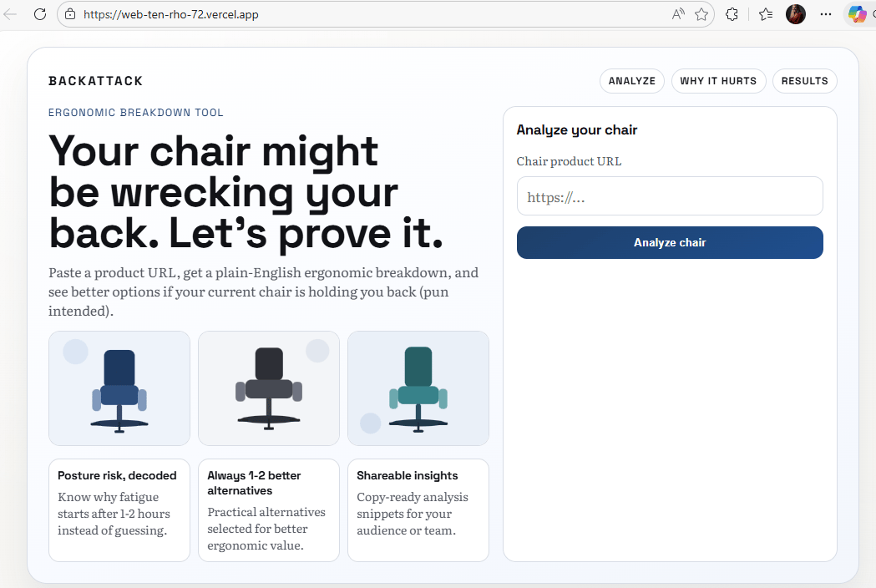This screenshot has height=588, width=876.
Task: Open the Favorites list icon
Action: click(766, 14)
